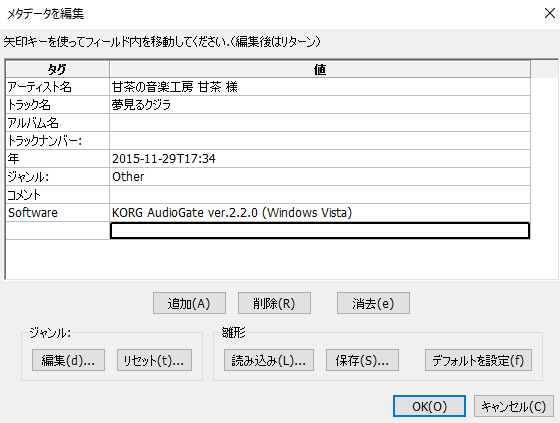The height and width of the screenshot is (423, 560).
Task: Click the コメント tag cell
Action: [58, 195]
